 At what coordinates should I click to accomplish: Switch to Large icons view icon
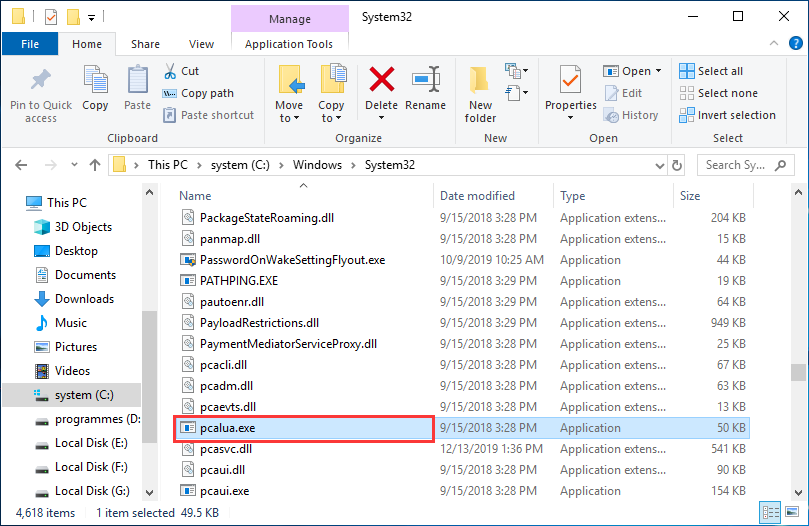coord(791,512)
